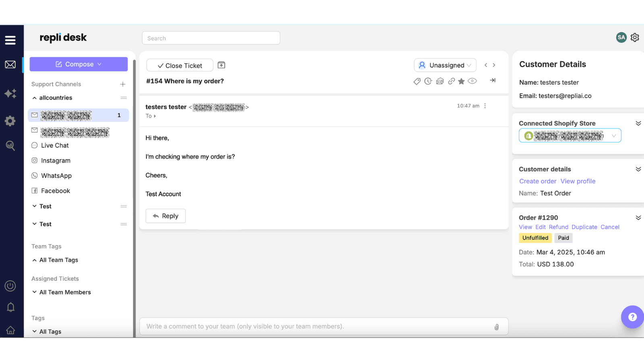Collapse the All Team Members list
The image size is (644, 362).
point(35,292)
